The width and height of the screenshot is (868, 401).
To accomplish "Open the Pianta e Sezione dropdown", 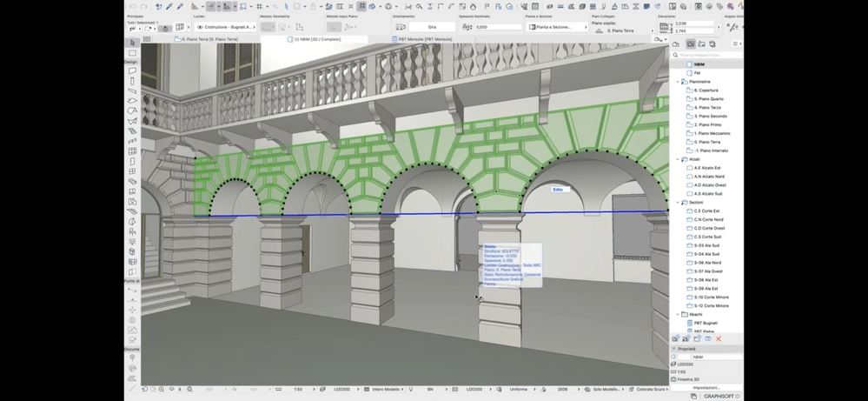I will [558, 27].
